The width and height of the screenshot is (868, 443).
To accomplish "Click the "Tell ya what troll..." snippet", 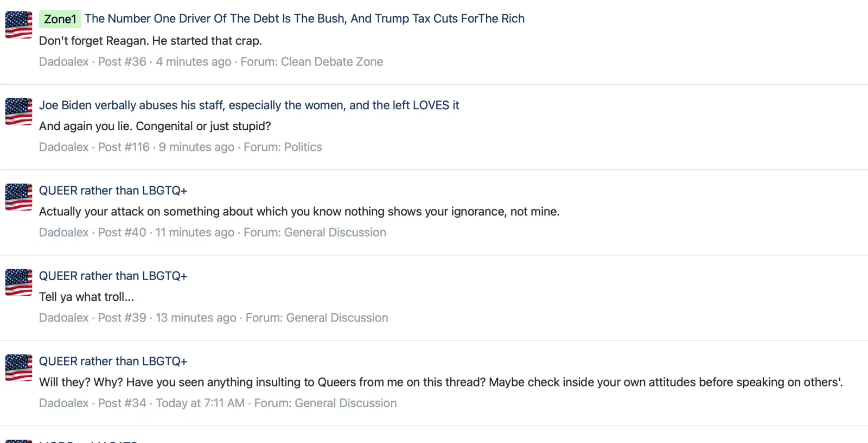I will (86, 297).
